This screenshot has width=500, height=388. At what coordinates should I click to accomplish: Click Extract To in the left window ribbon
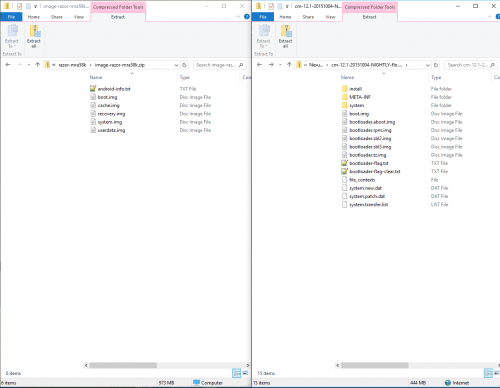tap(12, 36)
